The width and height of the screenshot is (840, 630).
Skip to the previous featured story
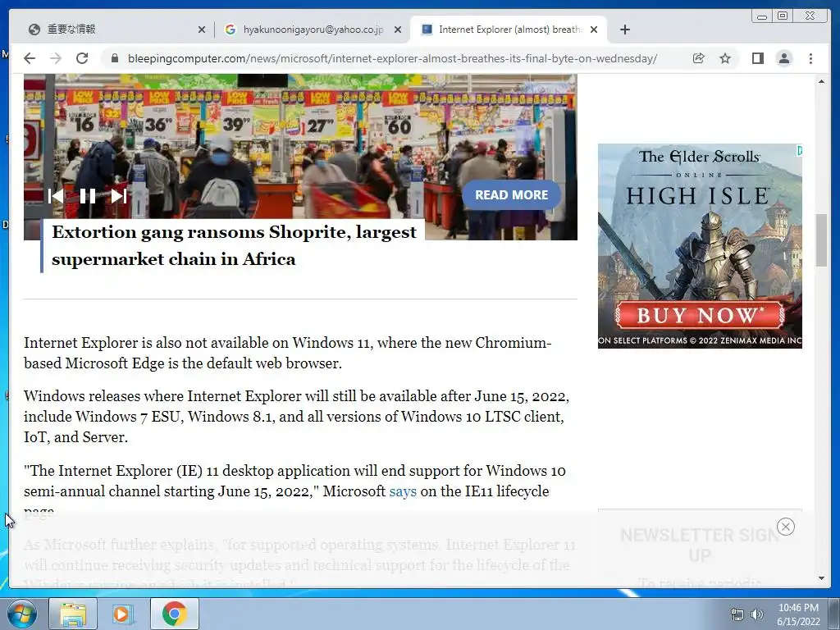pyautogui.click(x=56, y=196)
